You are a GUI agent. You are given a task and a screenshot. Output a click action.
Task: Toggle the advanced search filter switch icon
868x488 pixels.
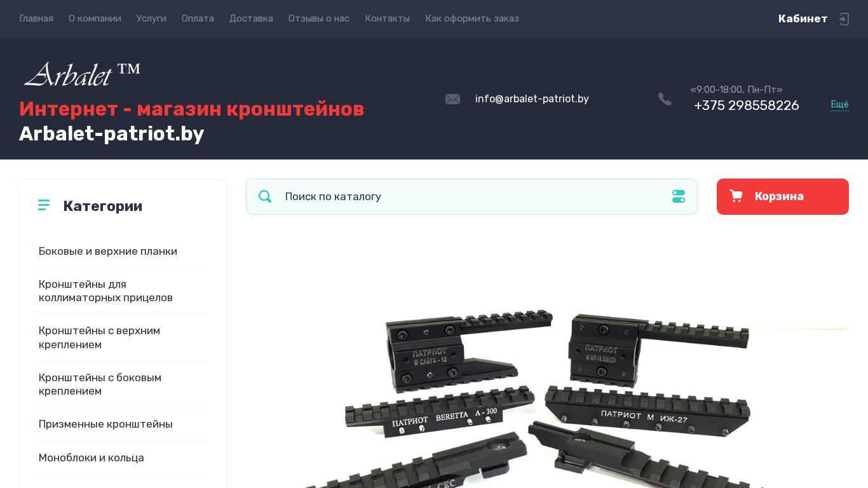tap(679, 196)
